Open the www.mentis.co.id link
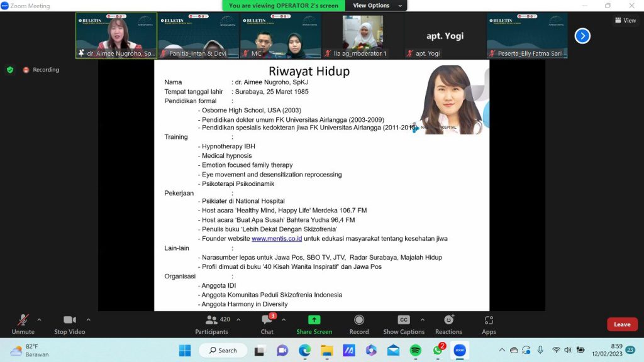 (x=277, y=239)
